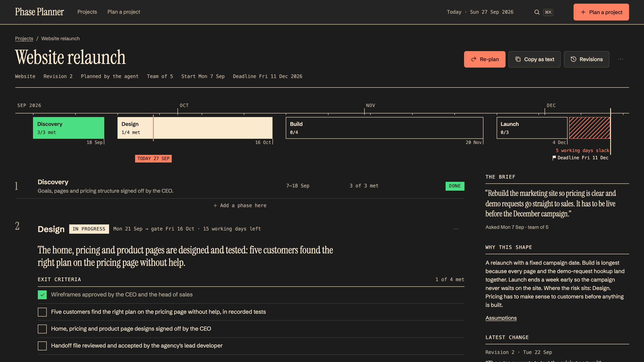Check Handoff file reviewed criterion

(42, 346)
